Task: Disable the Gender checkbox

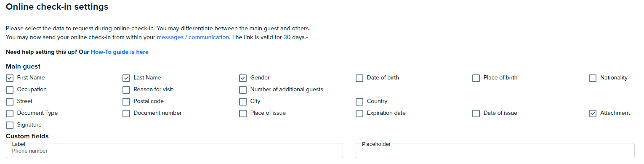Action: (x=243, y=78)
